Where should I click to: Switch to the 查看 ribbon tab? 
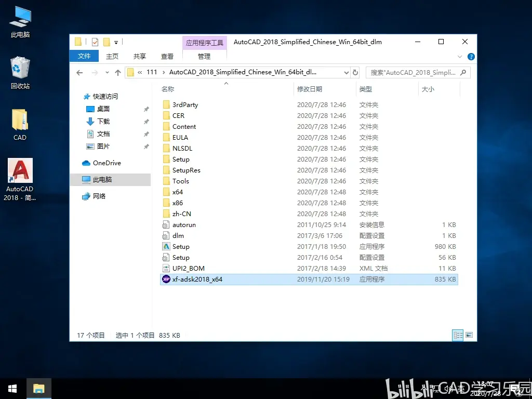167,56
